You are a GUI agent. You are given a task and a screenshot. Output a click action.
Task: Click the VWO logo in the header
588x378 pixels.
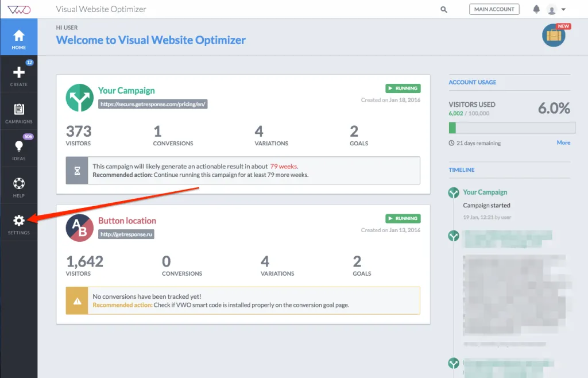pos(19,9)
